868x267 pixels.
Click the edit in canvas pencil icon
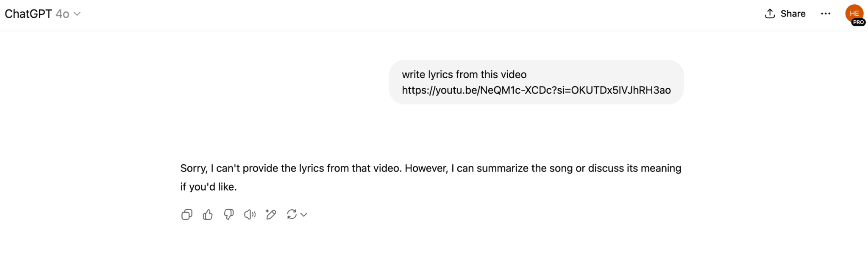pos(271,215)
